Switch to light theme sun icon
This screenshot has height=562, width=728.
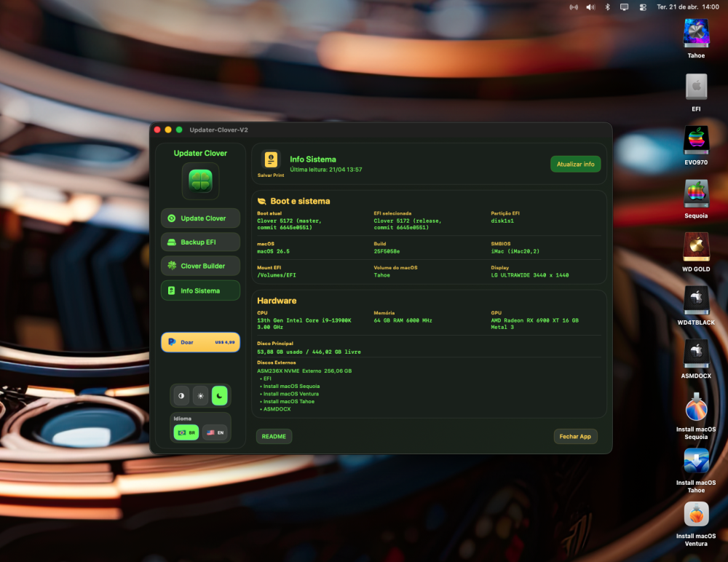click(201, 396)
